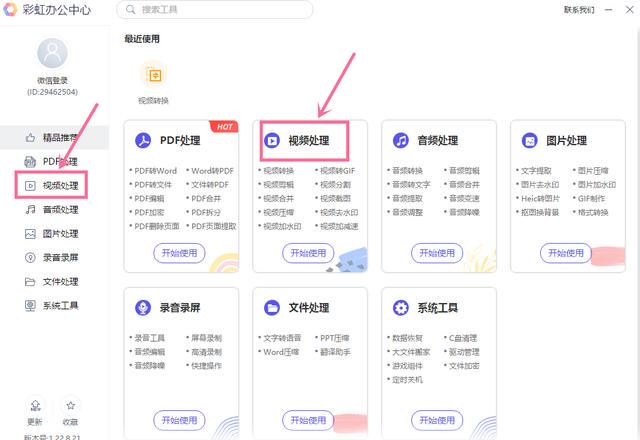The width and height of the screenshot is (640, 440).
Task: Open 翻译助手 in the file card
Action: pos(335,352)
